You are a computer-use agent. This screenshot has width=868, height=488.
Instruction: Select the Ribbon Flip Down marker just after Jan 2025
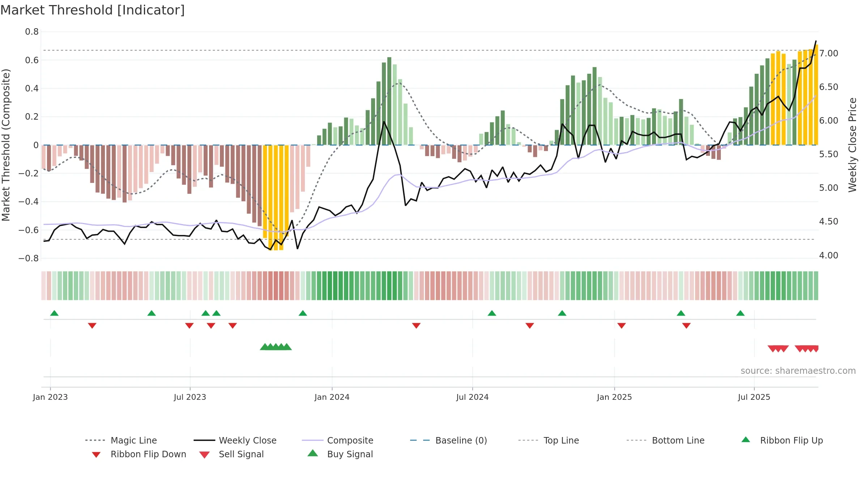point(622,326)
